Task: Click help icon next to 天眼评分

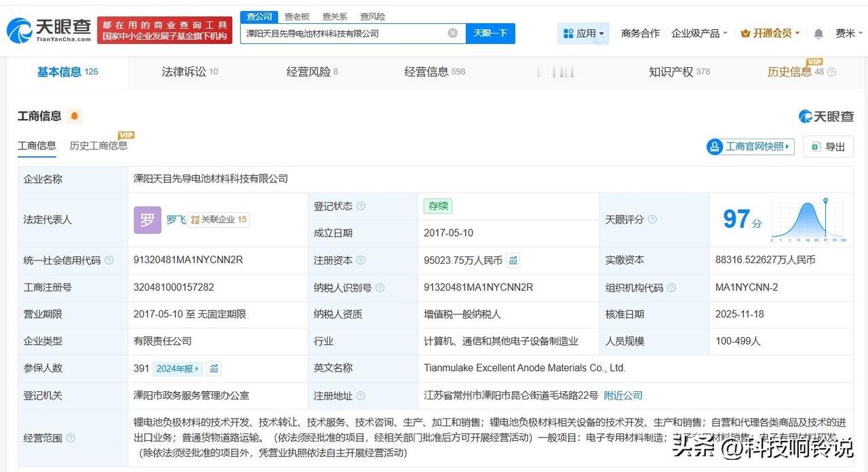Action: [652, 220]
